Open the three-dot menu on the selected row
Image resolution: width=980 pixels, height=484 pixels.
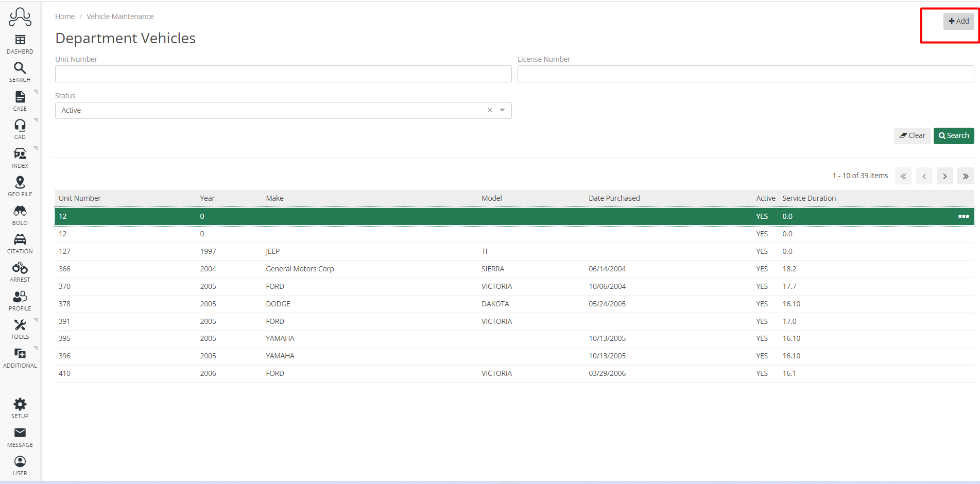[x=964, y=216]
